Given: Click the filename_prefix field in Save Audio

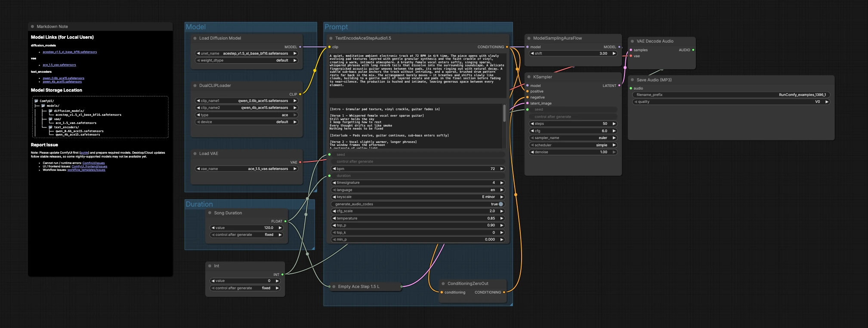Looking at the screenshot, I should (731, 95).
